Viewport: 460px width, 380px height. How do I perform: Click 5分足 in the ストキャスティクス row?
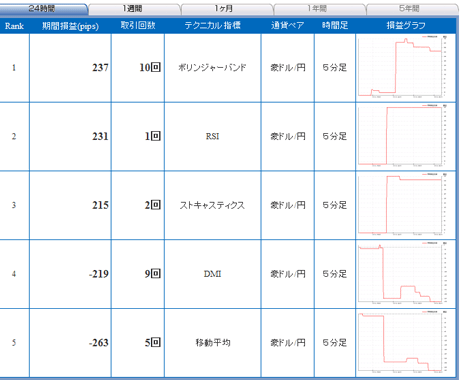click(x=335, y=205)
